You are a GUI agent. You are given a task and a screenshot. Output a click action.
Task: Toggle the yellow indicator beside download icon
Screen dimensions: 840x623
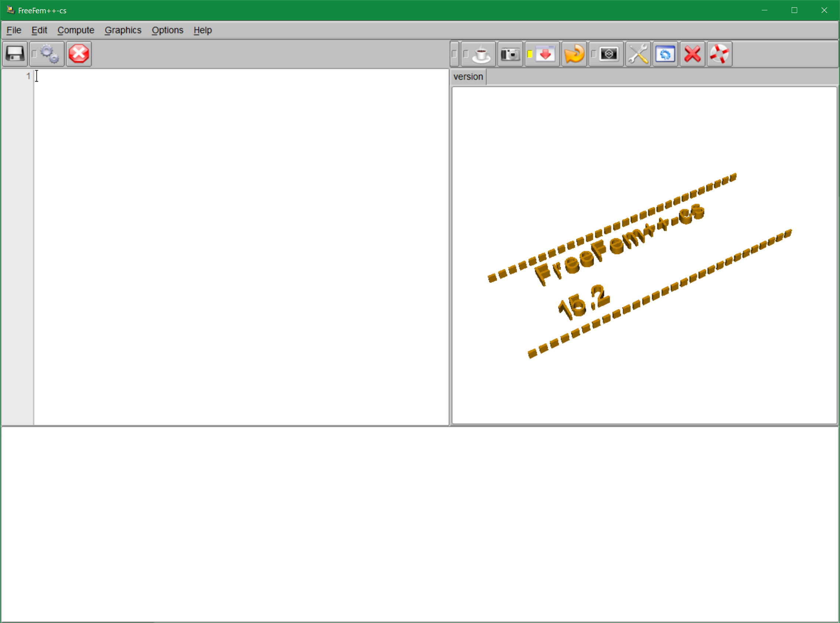530,54
